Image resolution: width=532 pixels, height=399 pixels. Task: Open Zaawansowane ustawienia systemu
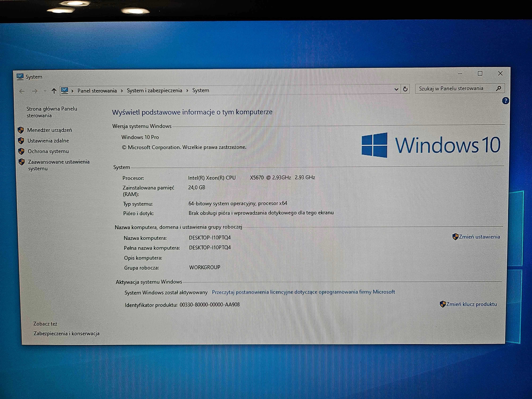click(x=59, y=165)
